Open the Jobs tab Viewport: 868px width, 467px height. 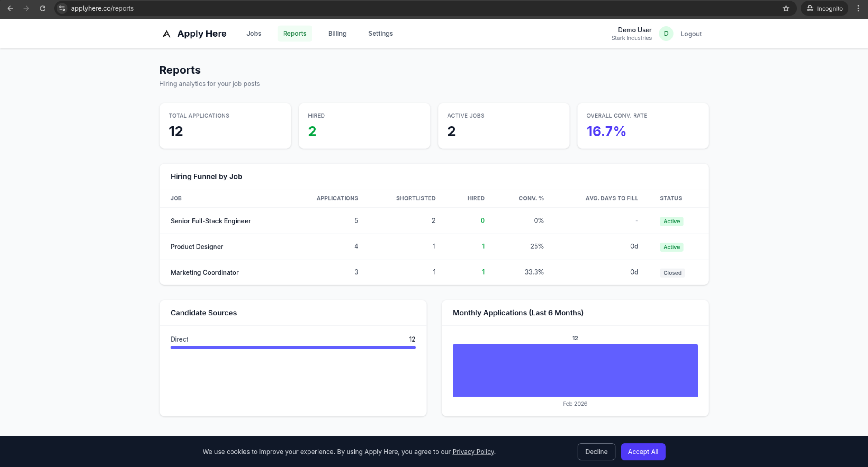click(x=254, y=34)
